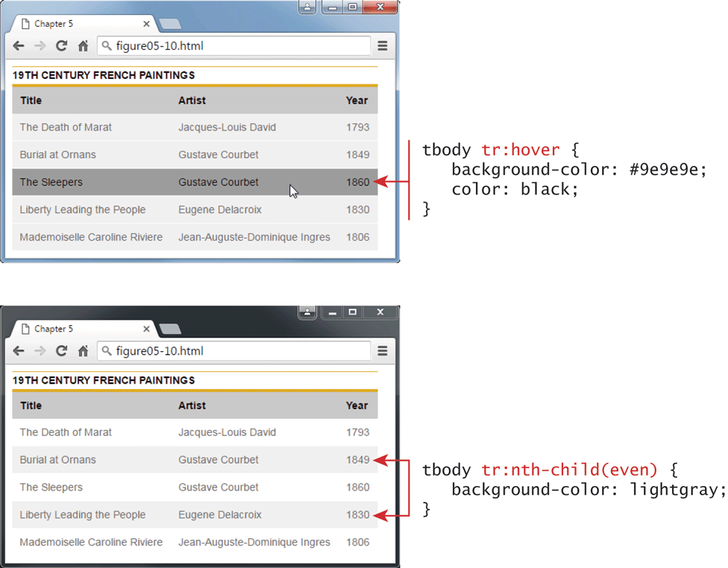This screenshot has height=568, width=728.
Task: Go to home page in upper browser window
Action: (x=84, y=46)
